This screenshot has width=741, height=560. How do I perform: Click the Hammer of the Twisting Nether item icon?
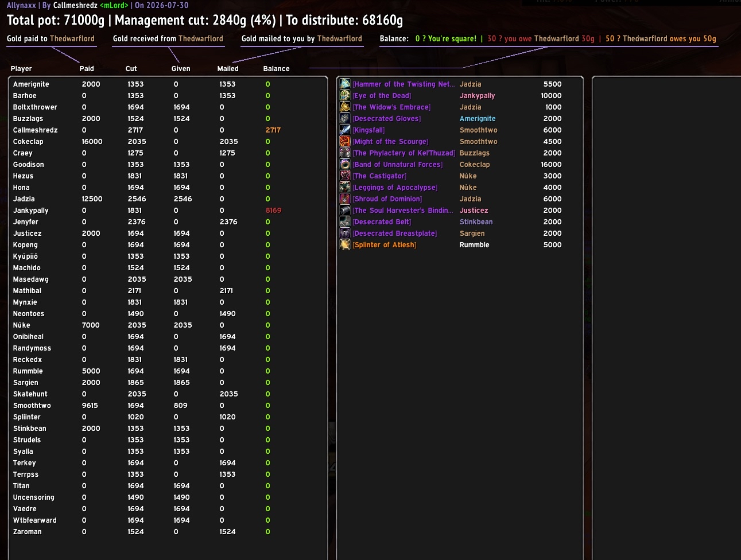(x=345, y=84)
